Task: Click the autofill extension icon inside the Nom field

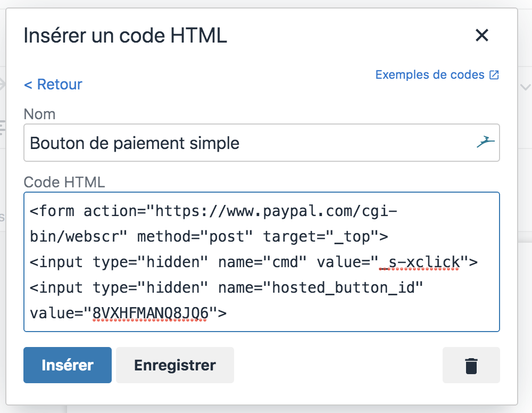Action: pos(486,142)
